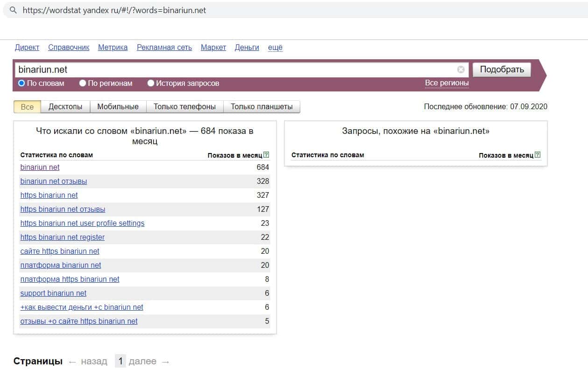Switch to the 'Мобильные' tab
The height and width of the screenshot is (383, 588).
point(118,107)
